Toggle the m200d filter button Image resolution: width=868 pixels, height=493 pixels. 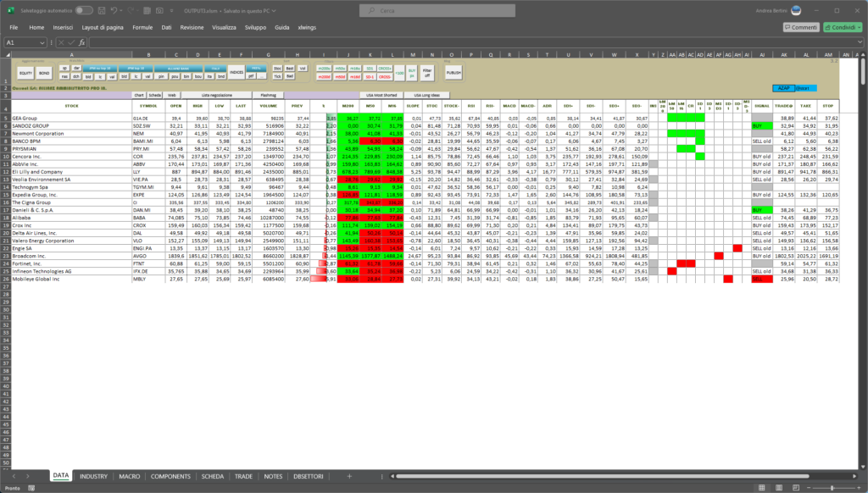pos(324,77)
